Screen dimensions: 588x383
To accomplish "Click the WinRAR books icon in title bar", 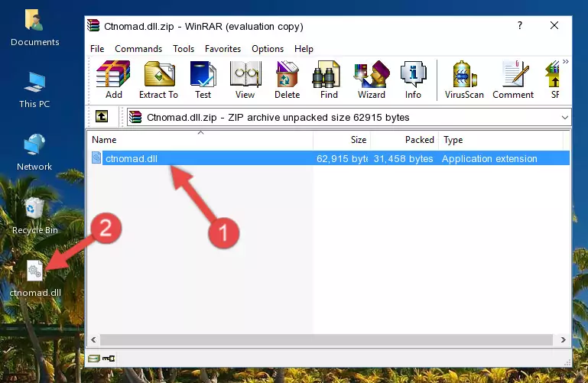I will point(94,25).
